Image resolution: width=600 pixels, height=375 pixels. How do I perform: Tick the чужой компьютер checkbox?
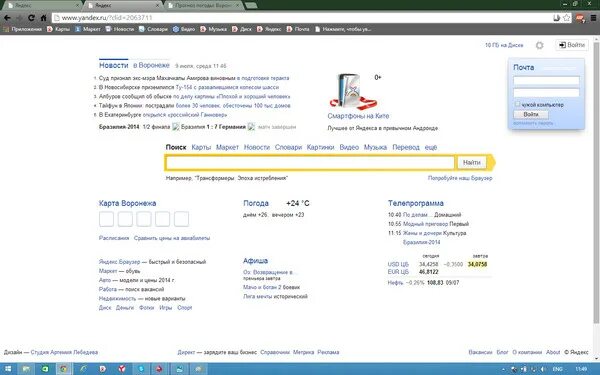coord(517,104)
